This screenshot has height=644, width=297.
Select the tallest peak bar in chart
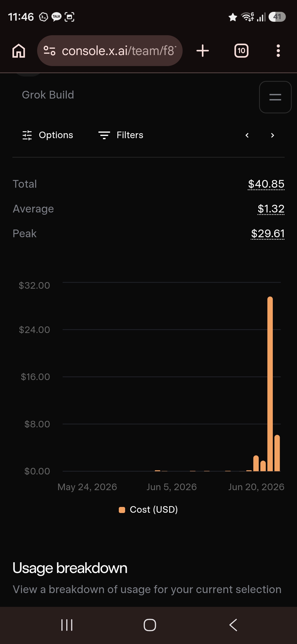coord(270,384)
